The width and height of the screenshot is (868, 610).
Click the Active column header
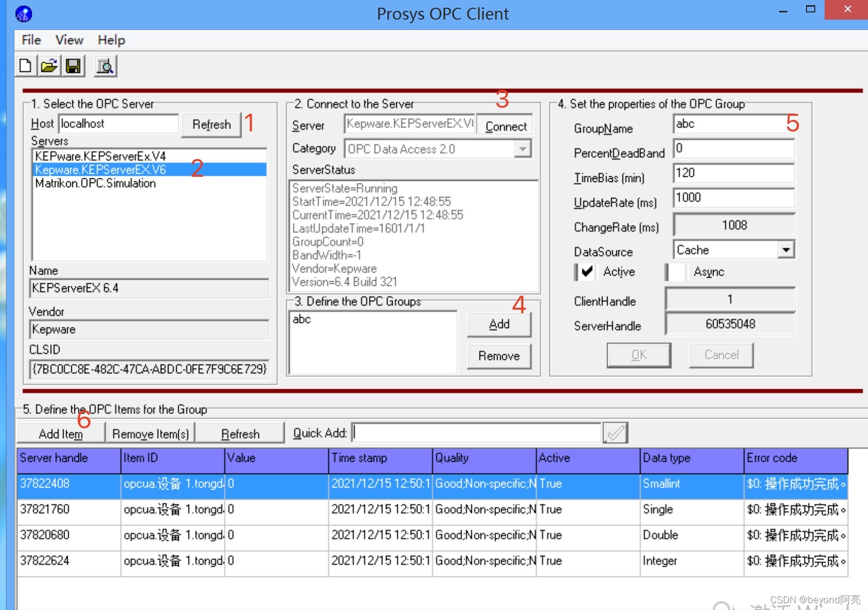click(588, 461)
